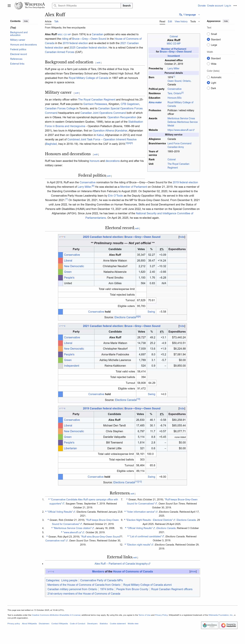Screen dimensions: 245x644
Task: Click the Wikipedia globe logo
Action: (19, 5)
